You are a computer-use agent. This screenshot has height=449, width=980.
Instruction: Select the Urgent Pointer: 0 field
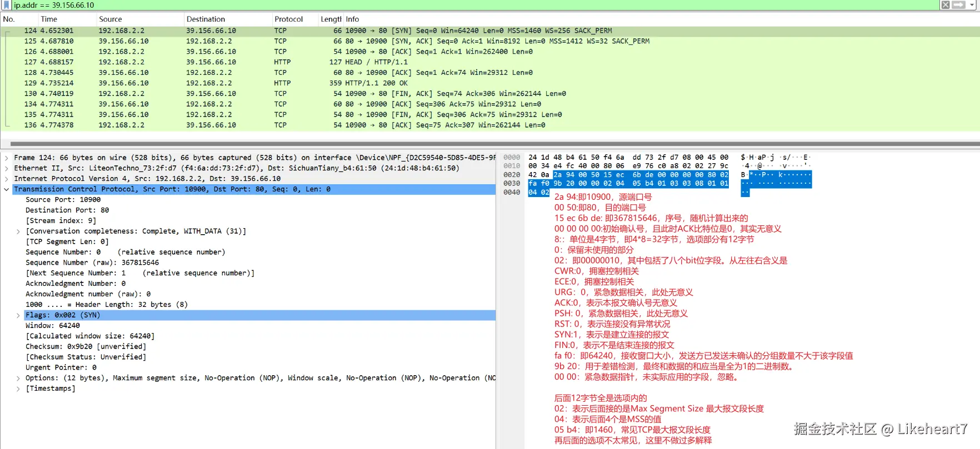pyautogui.click(x=61, y=368)
